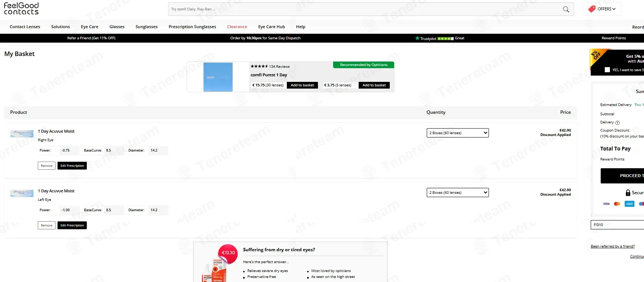
Task: Click the Left Eye Acuvue Moist thumbnail
Action: coord(22,193)
